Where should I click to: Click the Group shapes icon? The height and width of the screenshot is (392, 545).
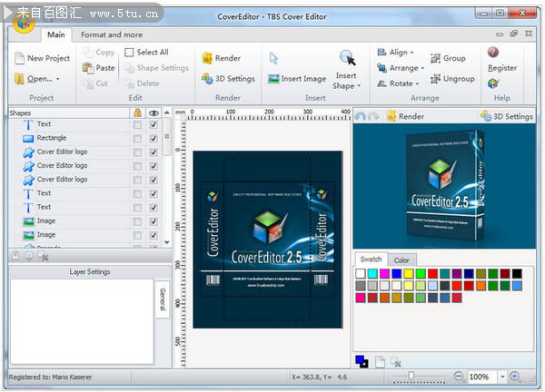click(x=435, y=58)
